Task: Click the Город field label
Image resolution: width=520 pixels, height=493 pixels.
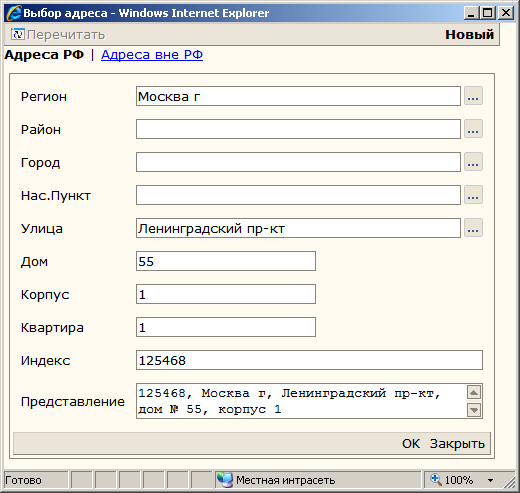Action: tap(40, 163)
